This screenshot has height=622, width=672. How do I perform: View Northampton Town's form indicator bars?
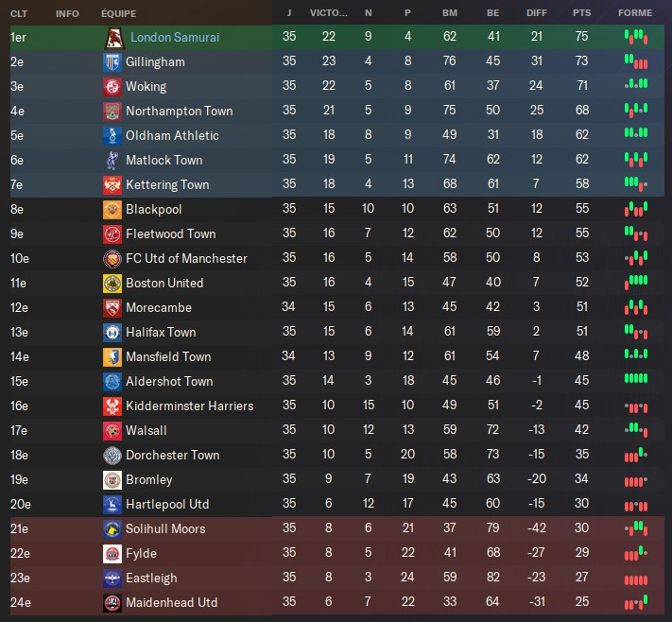pos(636,112)
